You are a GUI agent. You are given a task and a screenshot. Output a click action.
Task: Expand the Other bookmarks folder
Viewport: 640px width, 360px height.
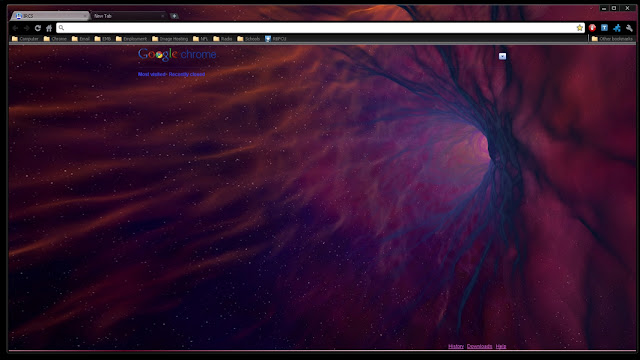coord(612,39)
